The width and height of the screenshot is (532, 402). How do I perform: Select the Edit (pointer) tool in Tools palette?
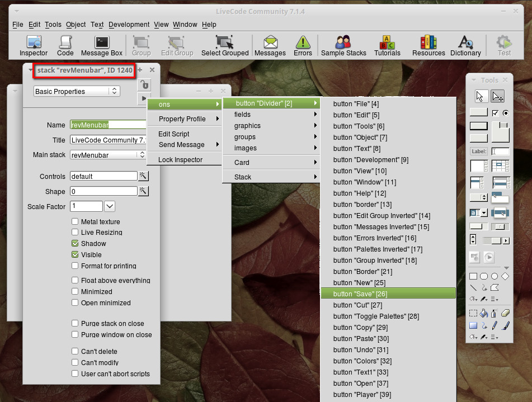click(497, 96)
